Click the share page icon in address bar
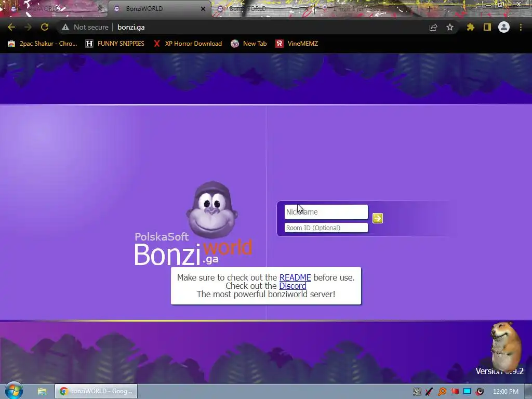The width and height of the screenshot is (532, 399). 433,27
